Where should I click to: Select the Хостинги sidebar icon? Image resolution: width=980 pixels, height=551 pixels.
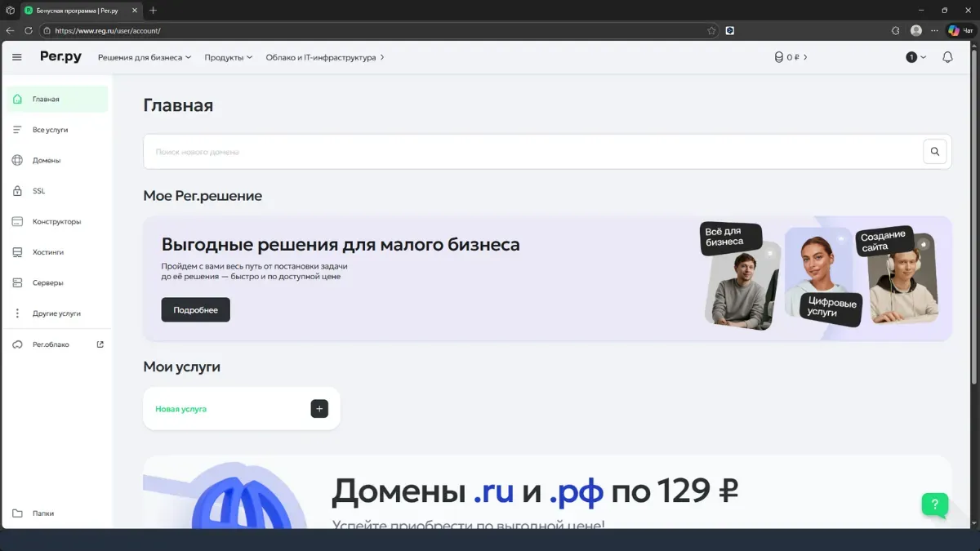tap(16, 251)
